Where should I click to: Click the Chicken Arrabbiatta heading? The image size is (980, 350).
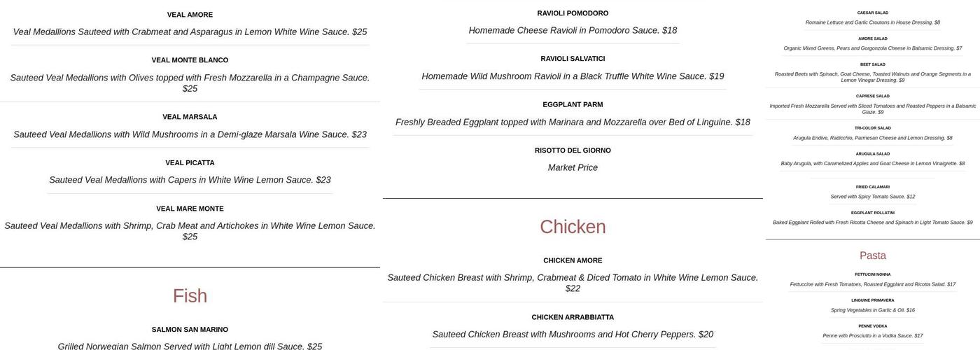[573, 317]
